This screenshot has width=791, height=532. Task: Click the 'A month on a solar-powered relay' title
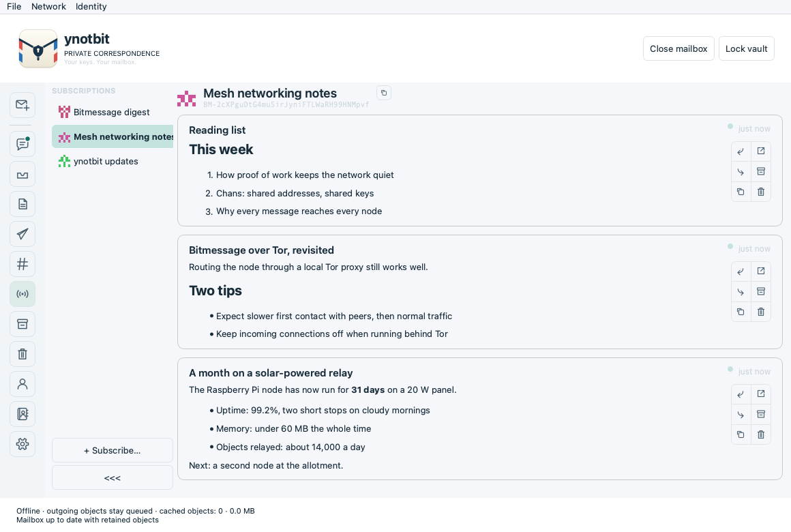pos(271,372)
